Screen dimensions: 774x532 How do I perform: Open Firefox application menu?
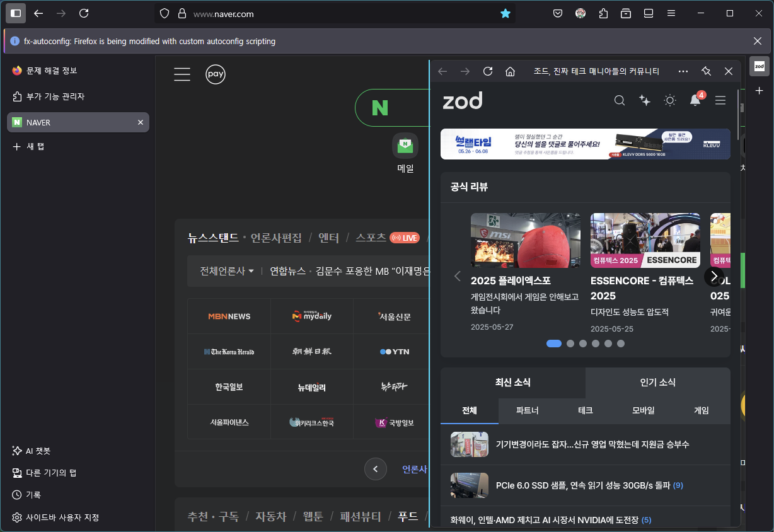[x=671, y=13]
